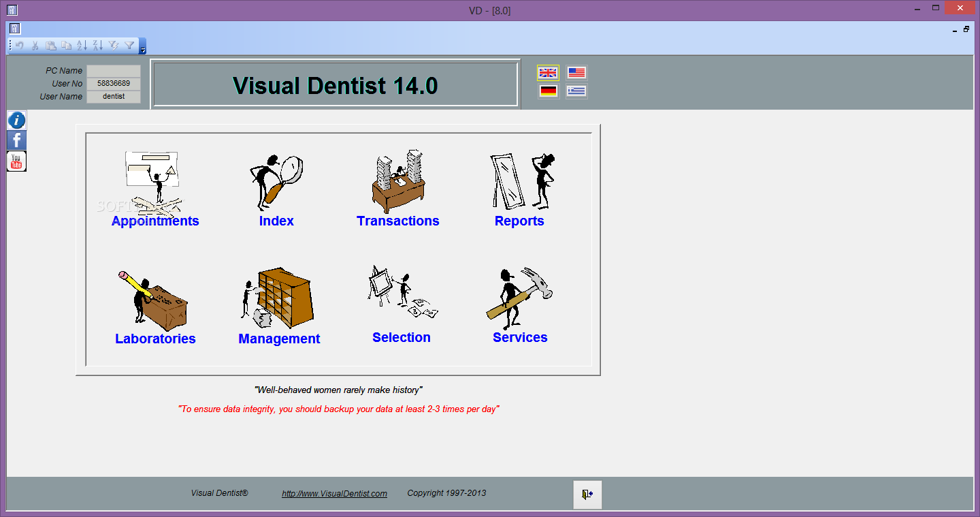Open the Services hammer figure icon
The image size is (980, 517).
tap(520, 298)
